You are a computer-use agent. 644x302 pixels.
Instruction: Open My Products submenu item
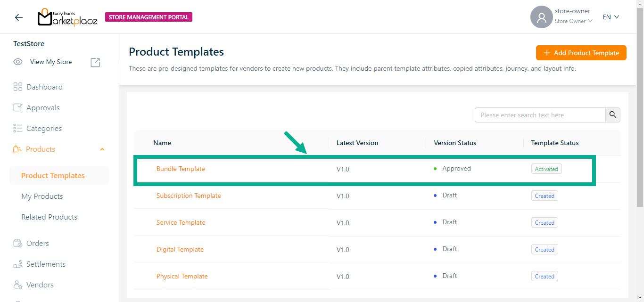[42, 196]
